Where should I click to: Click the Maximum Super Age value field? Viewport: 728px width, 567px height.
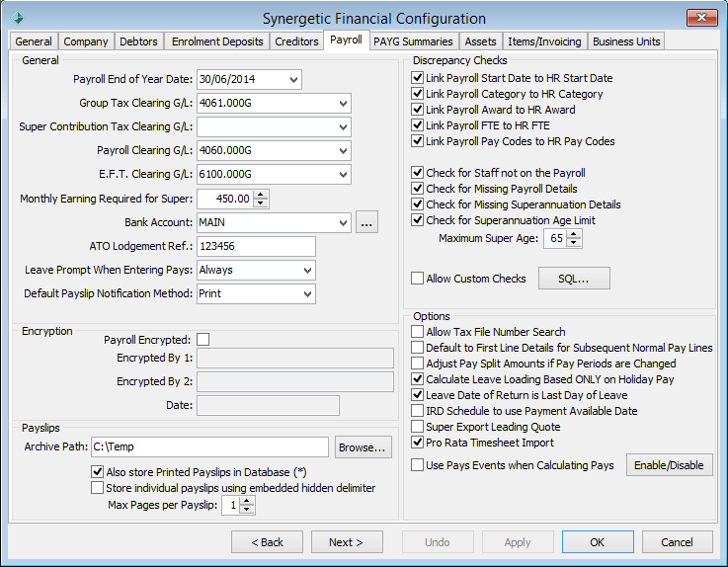[556, 239]
